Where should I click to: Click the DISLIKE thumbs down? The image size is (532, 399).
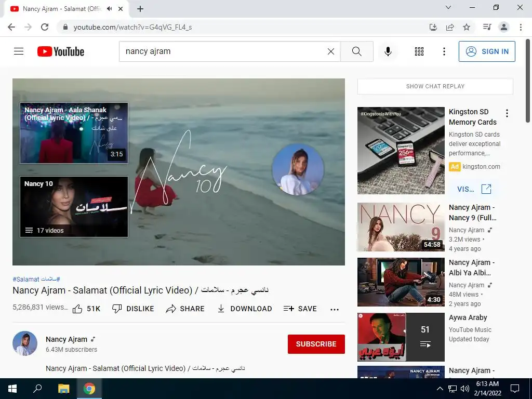(133, 309)
